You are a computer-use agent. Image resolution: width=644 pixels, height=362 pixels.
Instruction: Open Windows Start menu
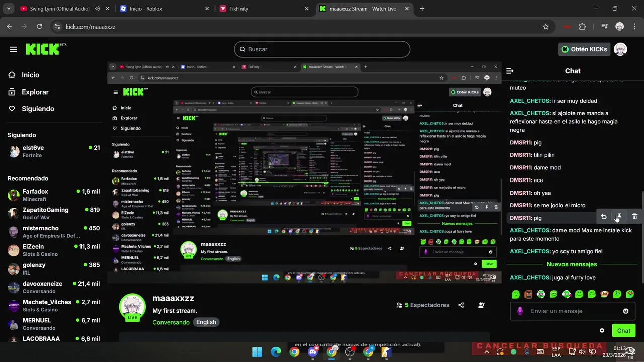pyautogui.click(x=257, y=352)
